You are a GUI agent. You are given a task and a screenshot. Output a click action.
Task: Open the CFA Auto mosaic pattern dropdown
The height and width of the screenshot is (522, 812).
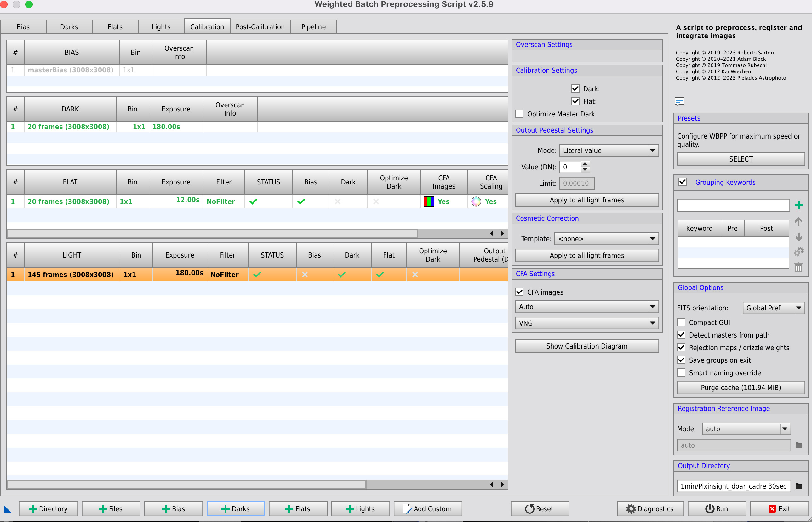tap(587, 307)
